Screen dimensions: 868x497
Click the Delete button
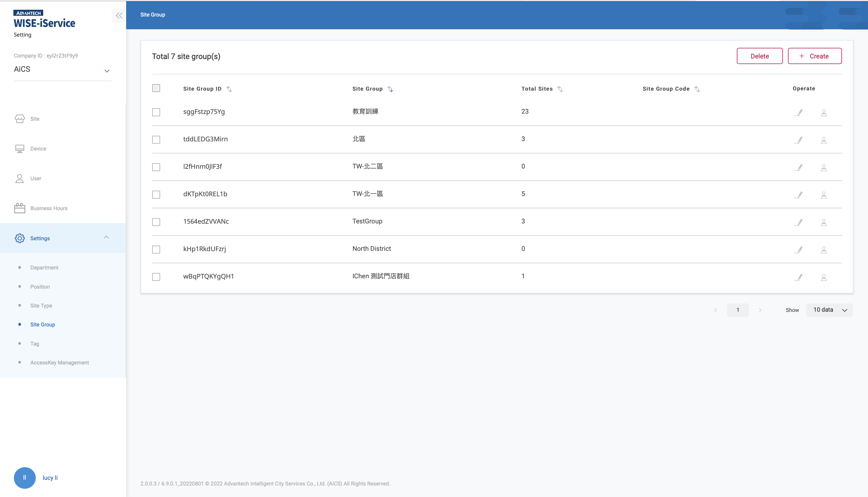coord(759,56)
